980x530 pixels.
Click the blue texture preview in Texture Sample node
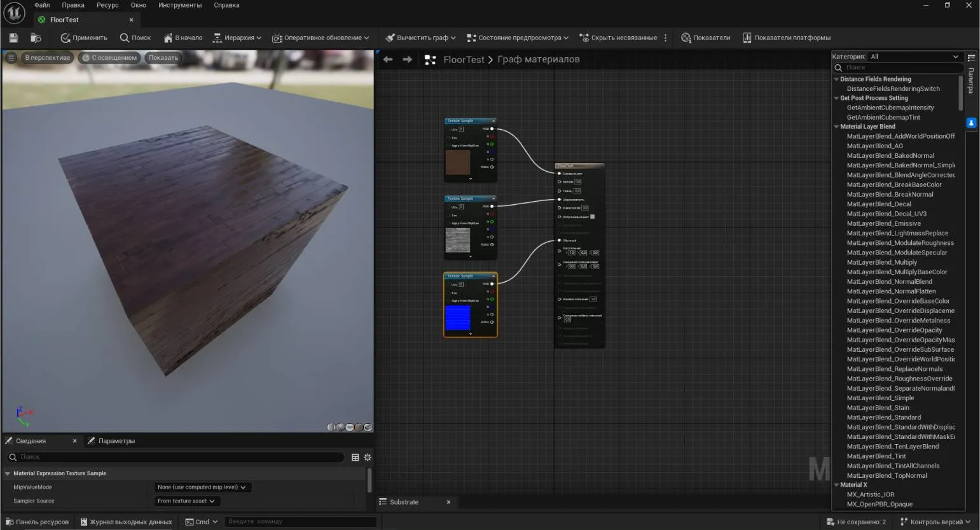pos(458,317)
